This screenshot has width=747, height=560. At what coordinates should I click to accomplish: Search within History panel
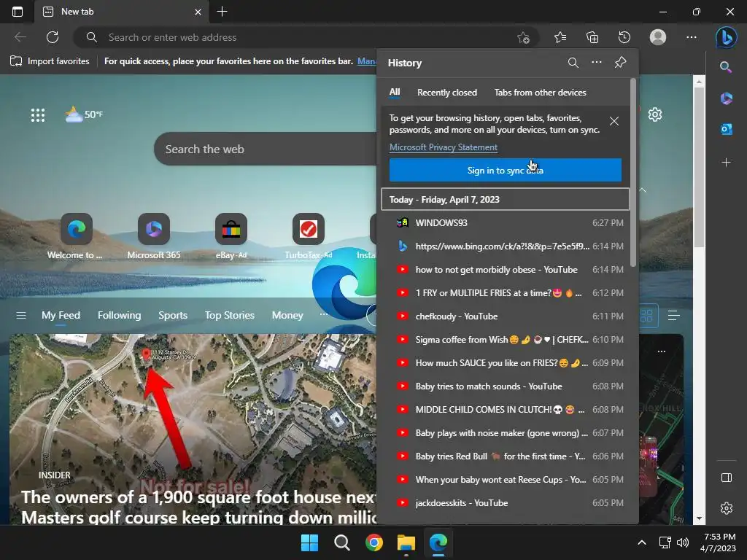[573, 63]
